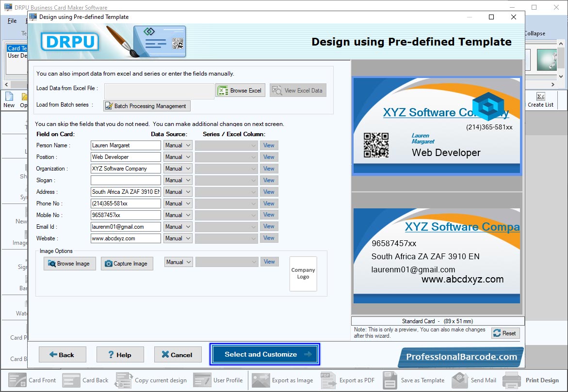Click View button for Phone No
The height and width of the screenshot is (392, 568).
point(269,203)
